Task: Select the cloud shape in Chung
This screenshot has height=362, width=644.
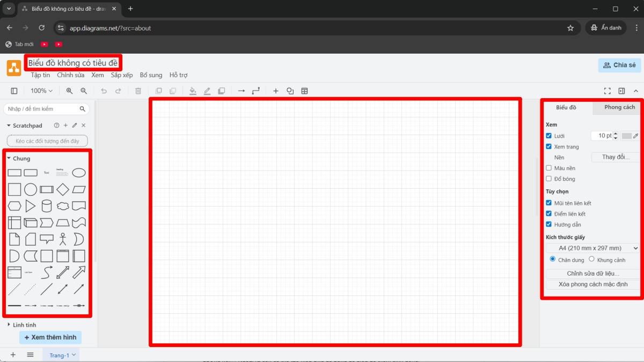Action: tap(63, 206)
